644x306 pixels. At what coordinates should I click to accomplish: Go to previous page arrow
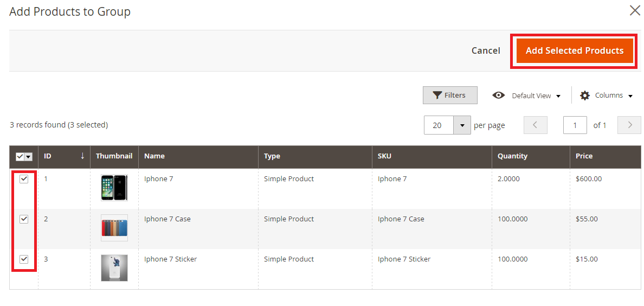pos(536,125)
